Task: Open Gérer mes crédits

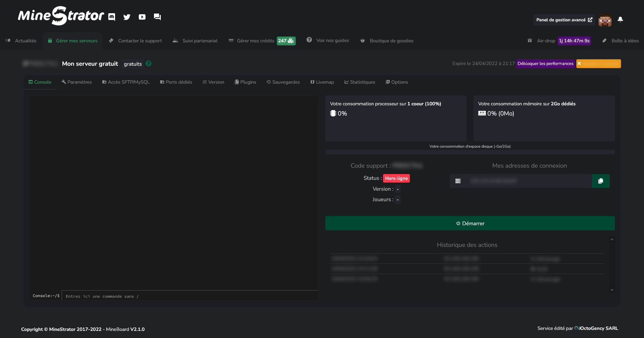Action: coord(262,41)
